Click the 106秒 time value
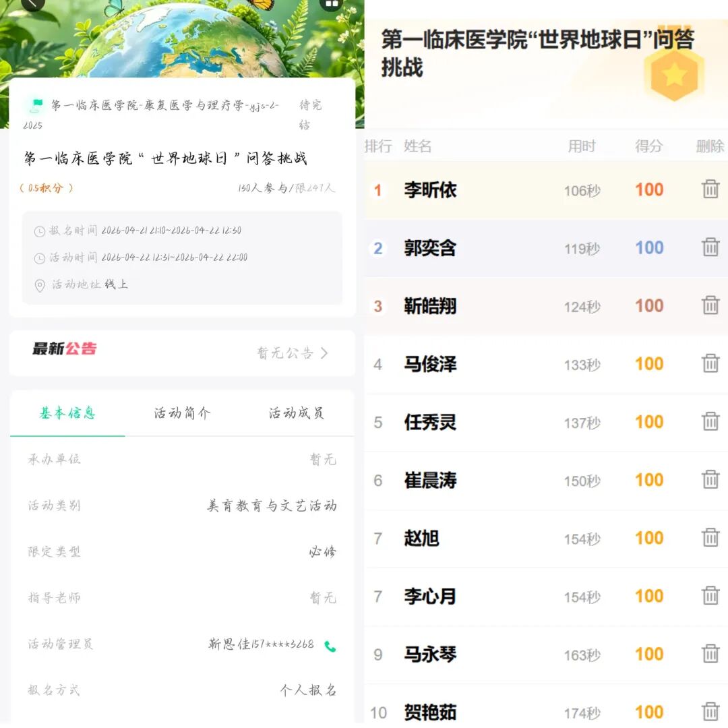 (582, 191)
